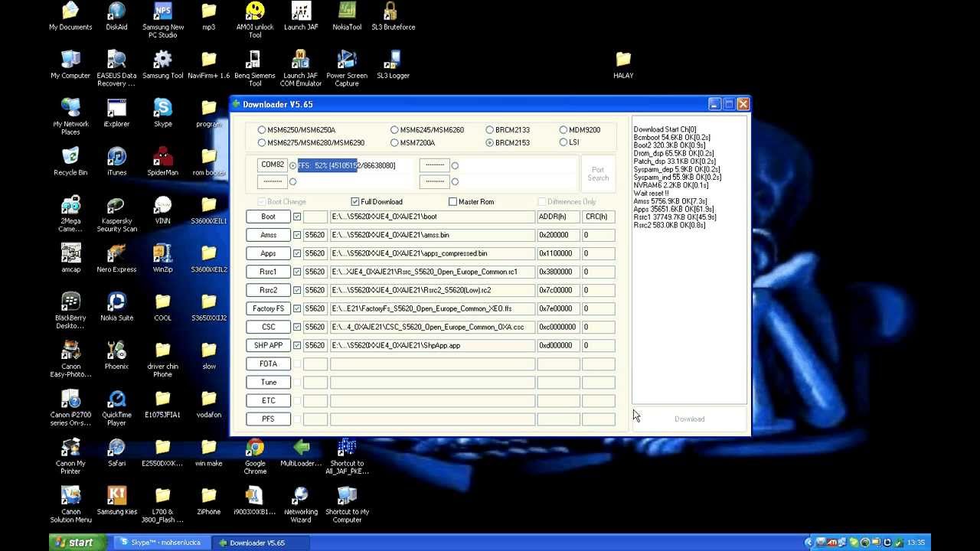Click the Rsrc1 file button

pyautogui.click(x=268, y=272)
